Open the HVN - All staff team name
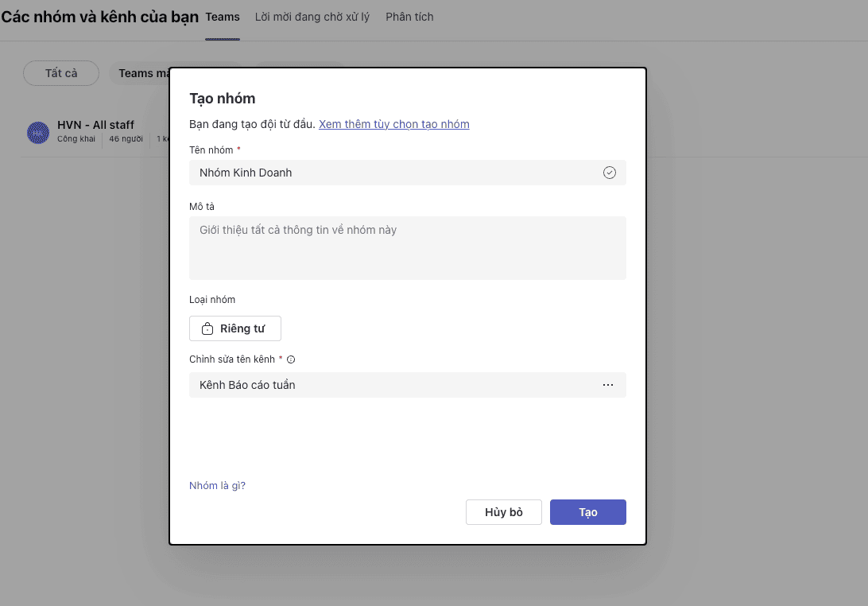 (95, 125)
